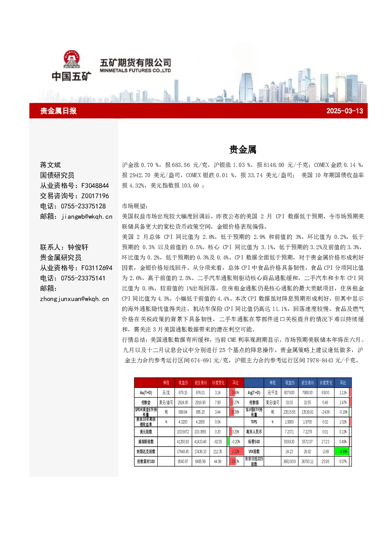Click the date '2025-03-13' in banner
The width and height of the screenshot is (392, 555).
(345, 111)
